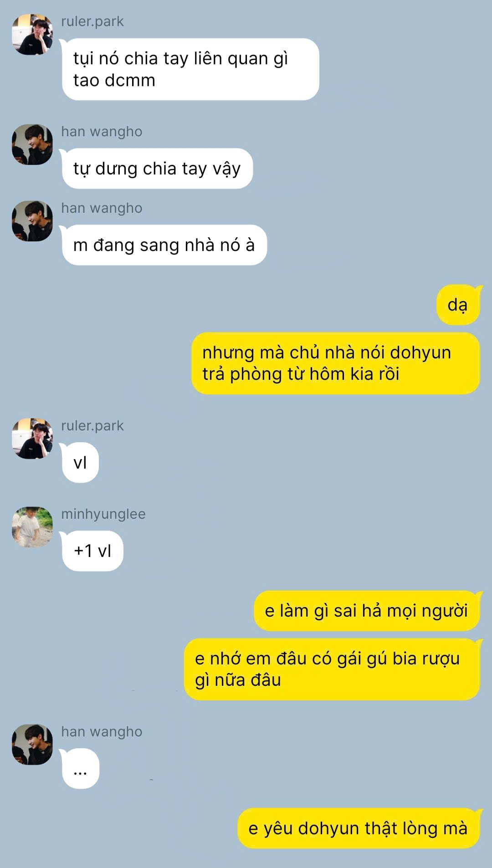Tap han wangho's avatar next to 'm đang sang nhà nó à'
492x868 pixels.
point(32,221)
